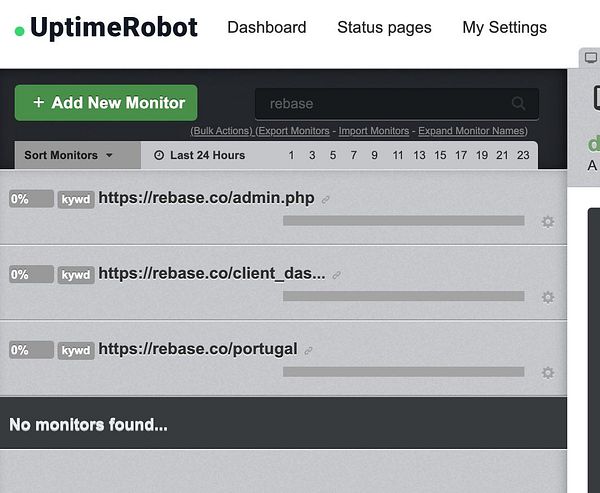
Task: Click the clock icon beside Last 24 Hours
Action: click(159, 155)
